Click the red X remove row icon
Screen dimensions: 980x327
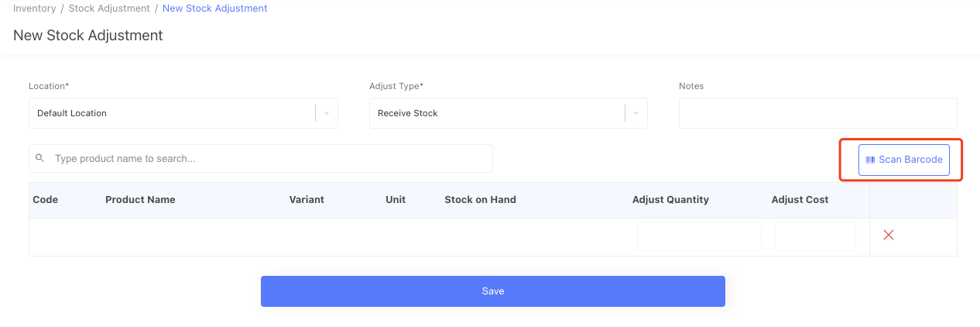(889, 236)
